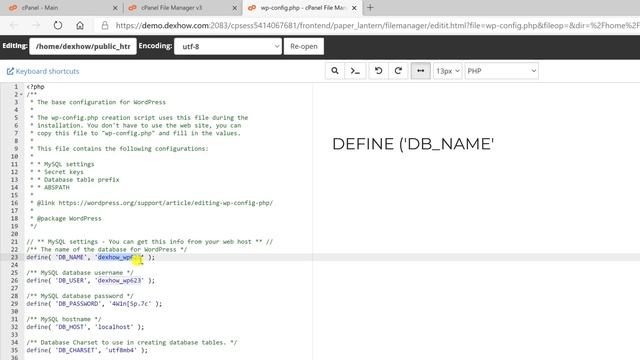Image resolution: width=640 pixels, height=360 pixels.
Task: Close the wp-config.php tab
Action: (354, 8)
